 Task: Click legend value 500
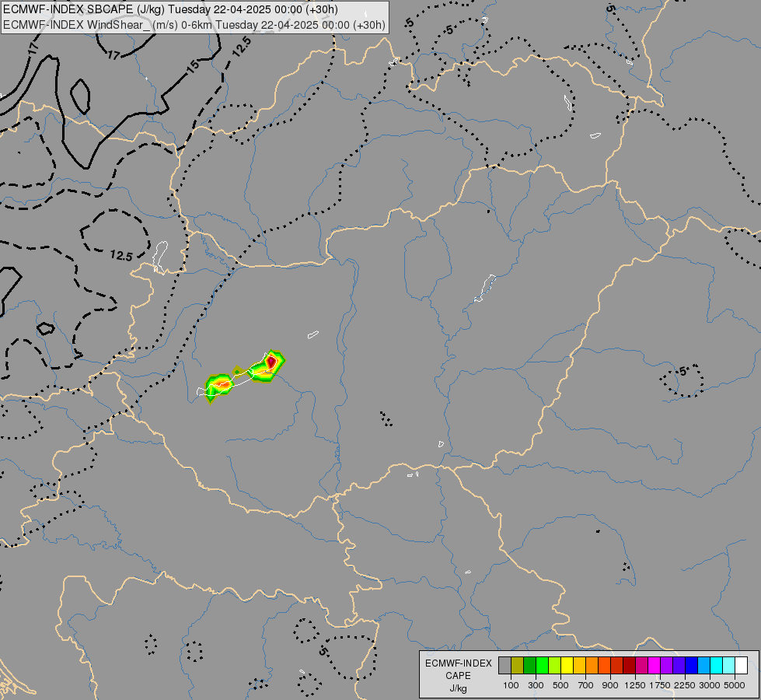pyautogui.click(x=560, y=685)
